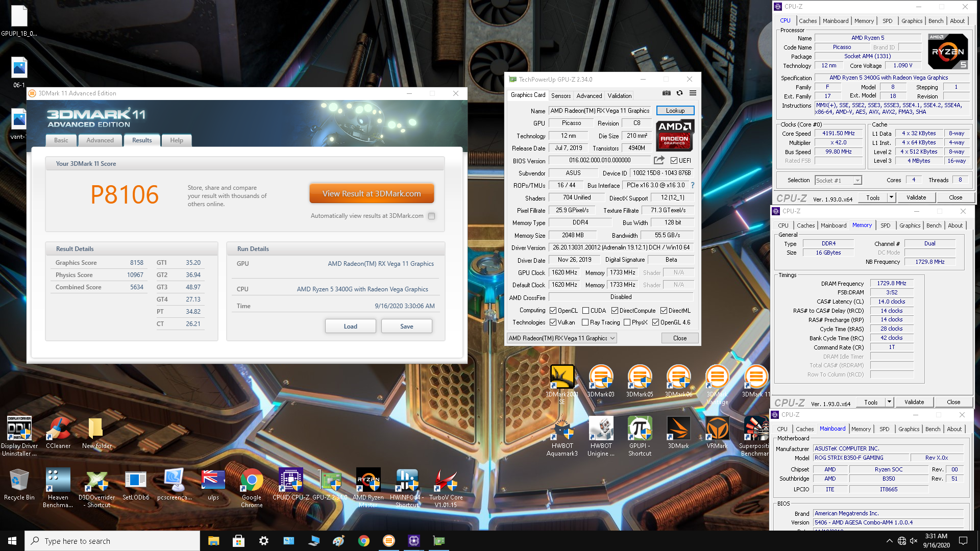Open HWBOT Aquamark3 desktop icon
980x551 pixels.
coord(562,436)
